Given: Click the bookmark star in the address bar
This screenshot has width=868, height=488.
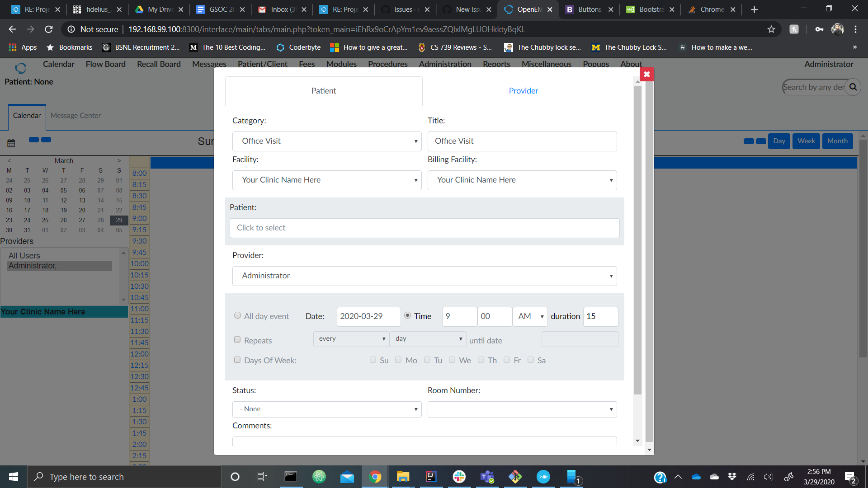Looking at the screenshot, I should (771, 29).
